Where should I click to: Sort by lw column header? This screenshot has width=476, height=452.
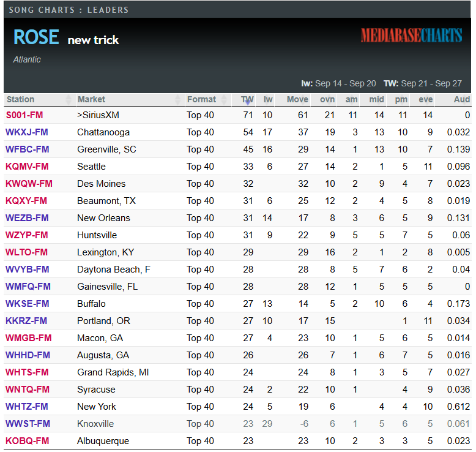tap(265, 99)
